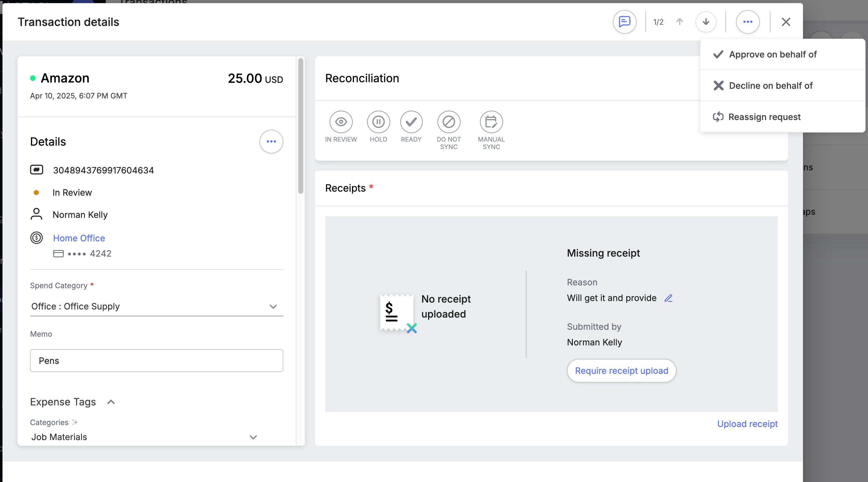Open Home Office budget link
The width and height of the screenshot is (868, 482).
click(x=79, y=238)
